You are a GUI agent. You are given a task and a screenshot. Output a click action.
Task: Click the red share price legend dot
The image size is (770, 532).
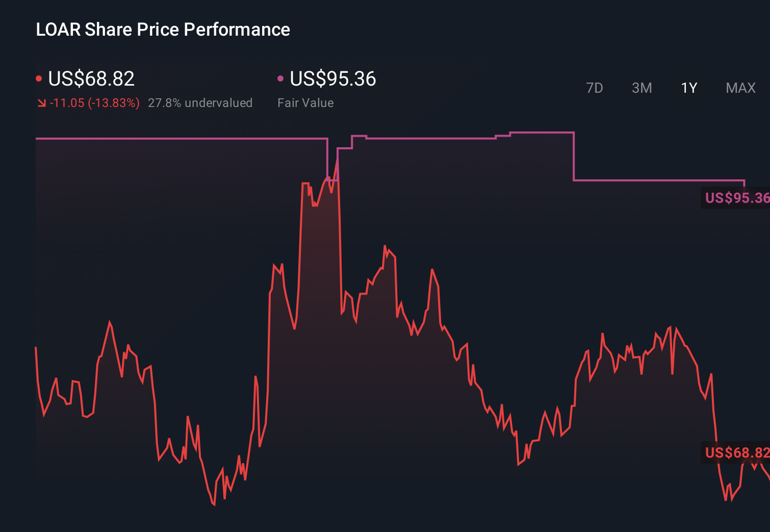pyautogui.click(x=39, y=77)
